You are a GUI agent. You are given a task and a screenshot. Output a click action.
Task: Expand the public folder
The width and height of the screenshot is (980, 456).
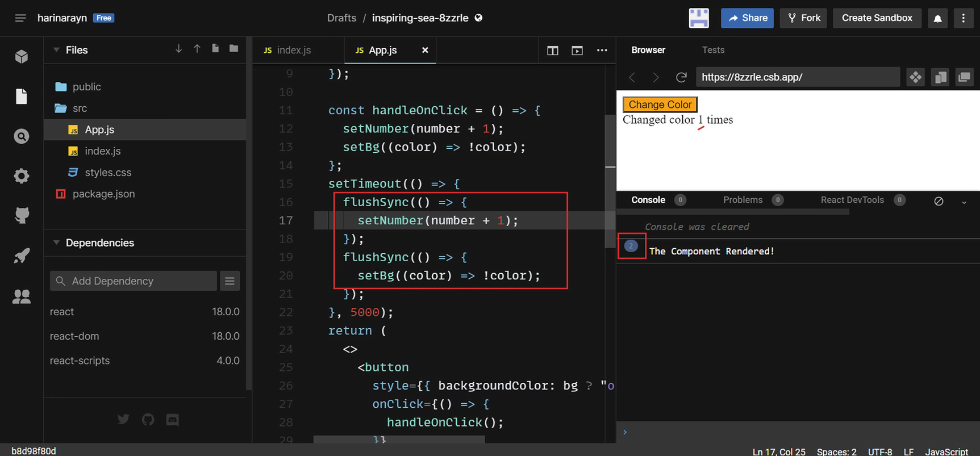[x=86, y=87]
